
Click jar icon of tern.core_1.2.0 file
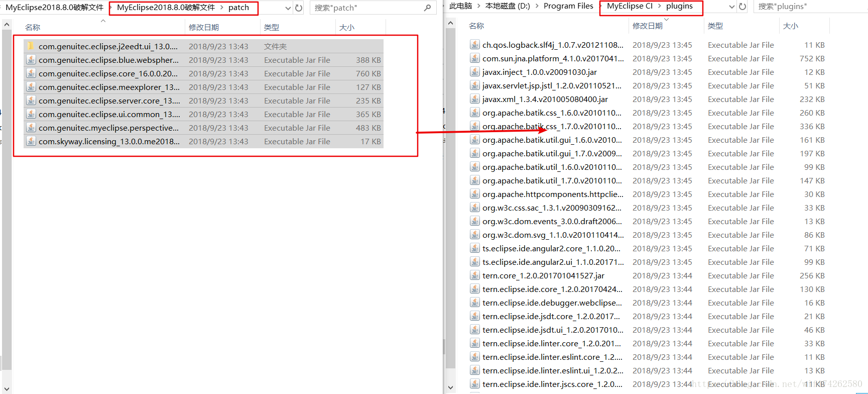[474, 275]
